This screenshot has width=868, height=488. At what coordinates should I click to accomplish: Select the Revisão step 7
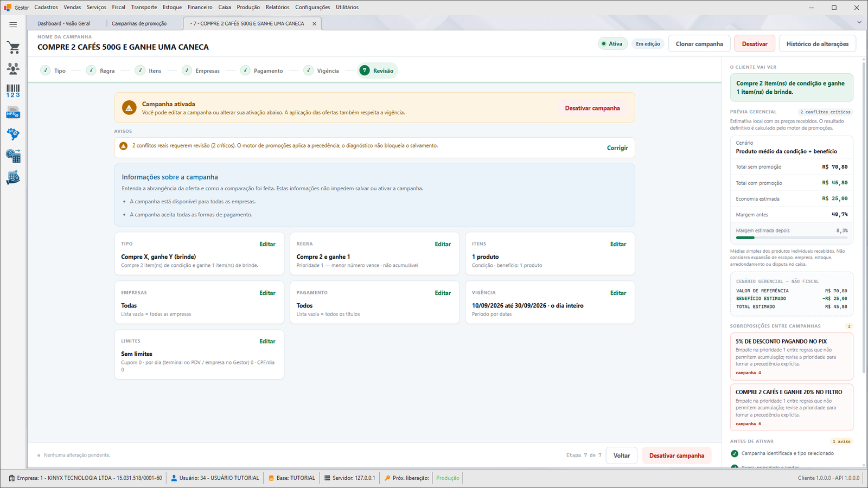[x=377, y=71]
